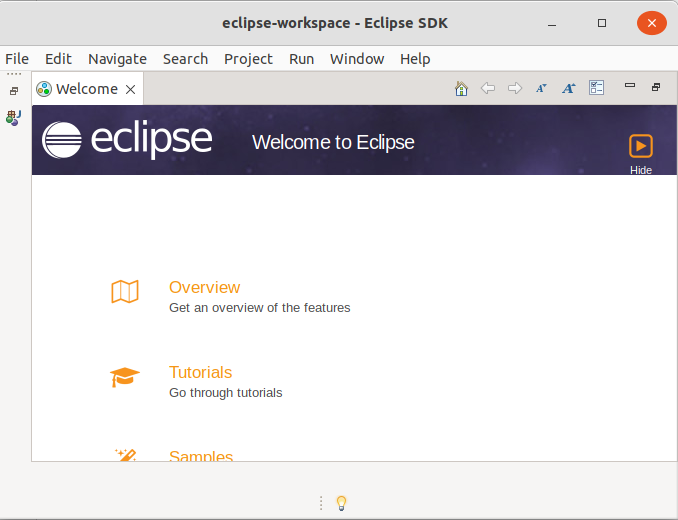Open the Edit menu
The height and width of the screenshot is (520, 678).
point(58,59)
